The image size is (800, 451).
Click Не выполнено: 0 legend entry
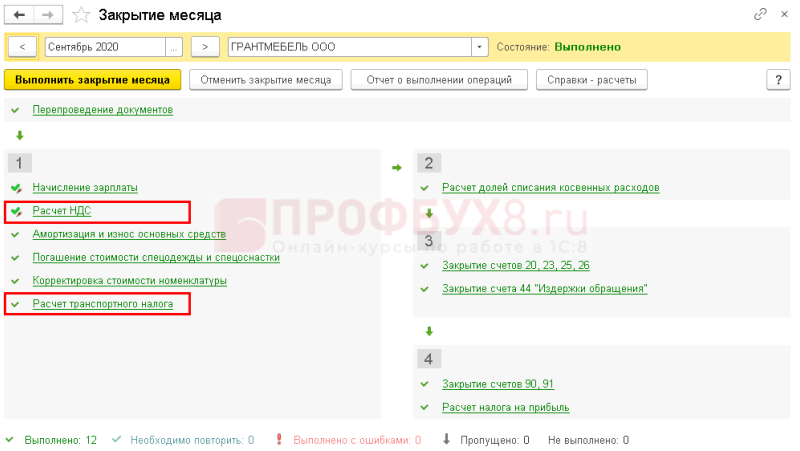(x=588, y=440)
